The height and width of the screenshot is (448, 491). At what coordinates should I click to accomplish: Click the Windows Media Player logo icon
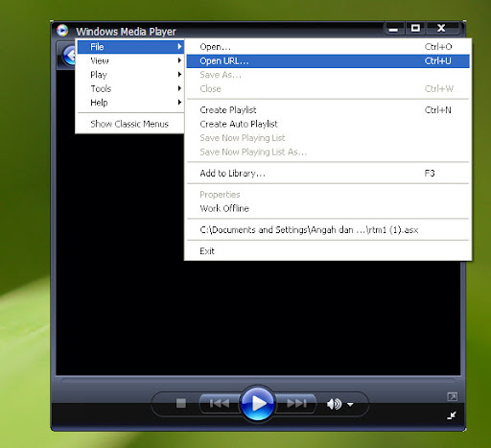(x=62, y=31)
